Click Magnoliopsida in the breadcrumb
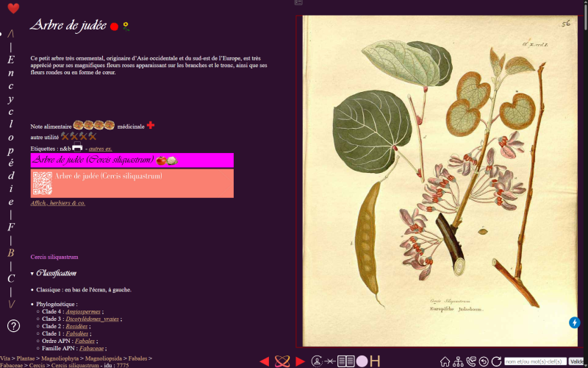The width and height of the screenshot is (588, 368). coord(104,358)
